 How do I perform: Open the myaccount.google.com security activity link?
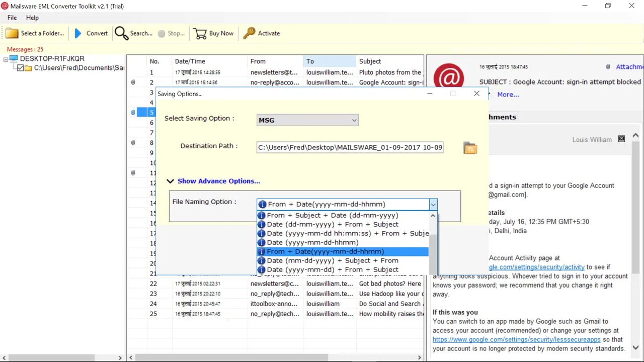point(537,267)
